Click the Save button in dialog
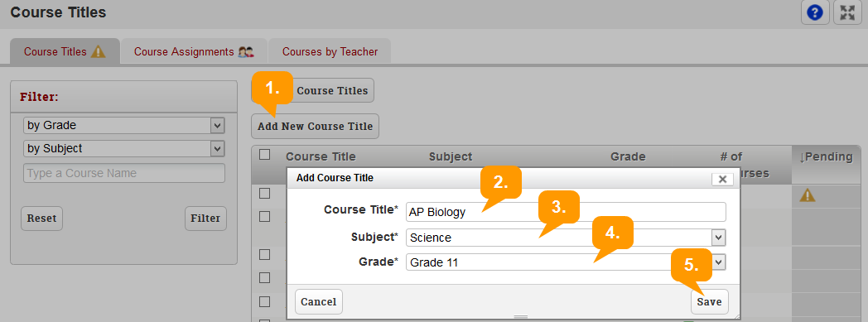This screenshot has height=322, width=868. point(709,301)
